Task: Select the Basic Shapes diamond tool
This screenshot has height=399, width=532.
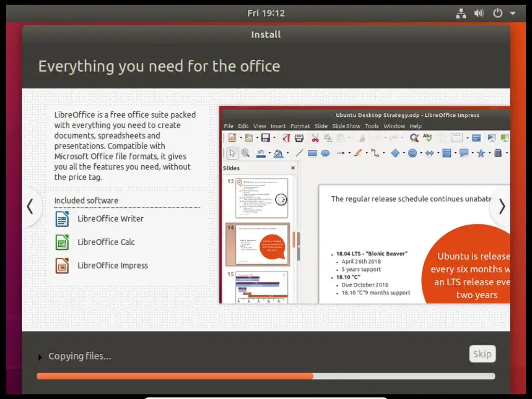Action: (395, 153)
